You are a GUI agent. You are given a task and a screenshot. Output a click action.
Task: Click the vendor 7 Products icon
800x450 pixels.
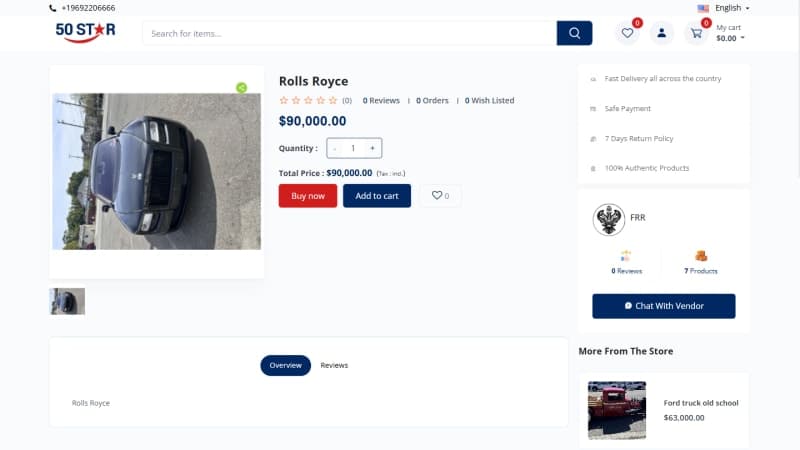click(x=701, y=256)
